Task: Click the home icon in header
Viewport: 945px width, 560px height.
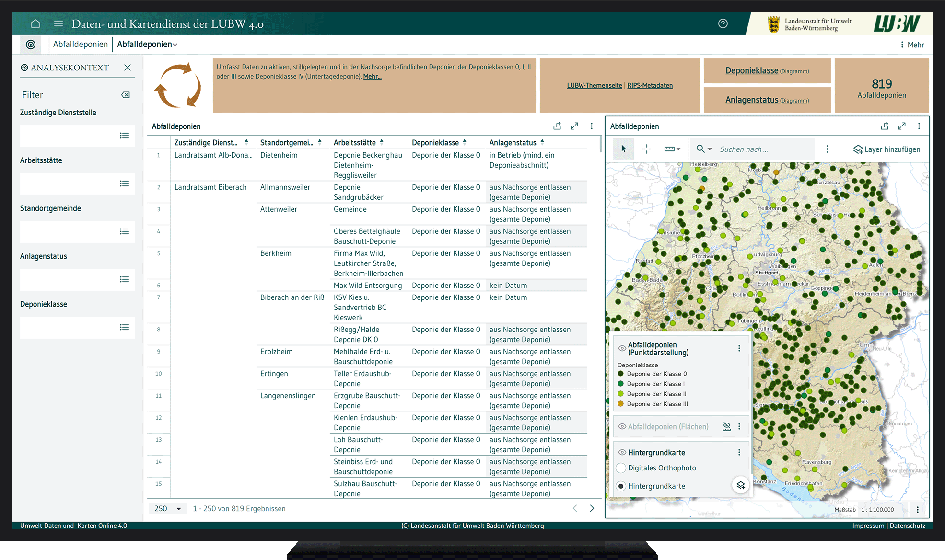Action: pyautogui.click(x=35, y=23)
